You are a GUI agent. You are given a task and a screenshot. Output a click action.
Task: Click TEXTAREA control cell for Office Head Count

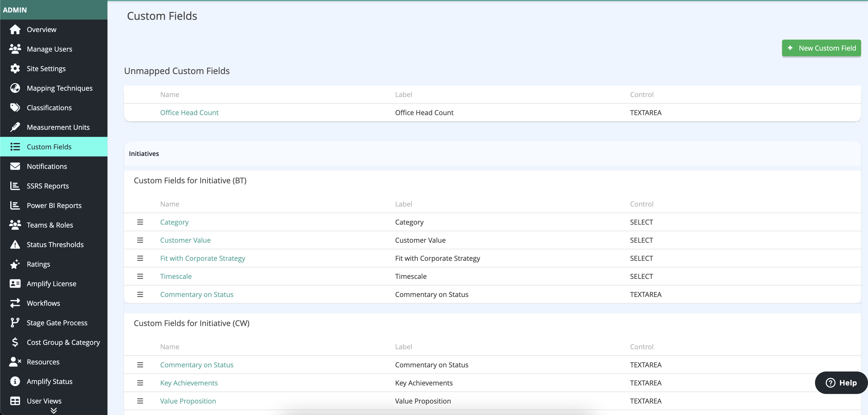pos(646,113)
